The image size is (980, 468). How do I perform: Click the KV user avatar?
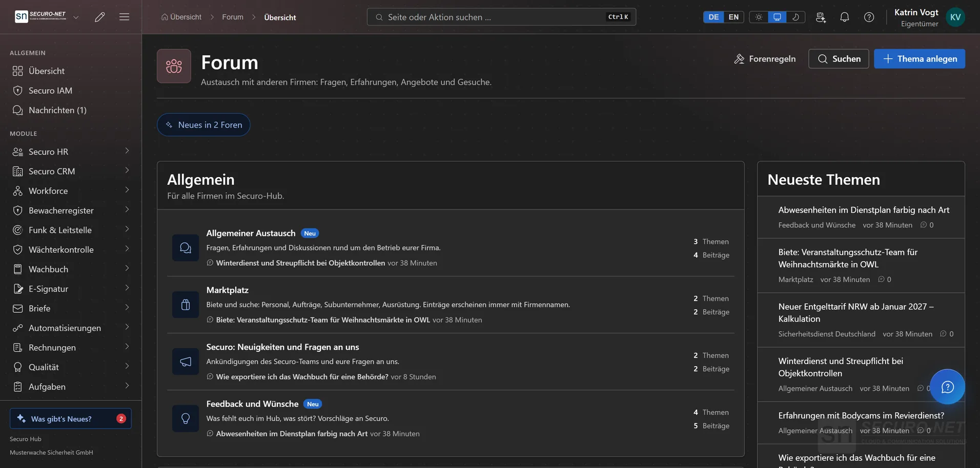pyautogui.click(x=955, y=17)
